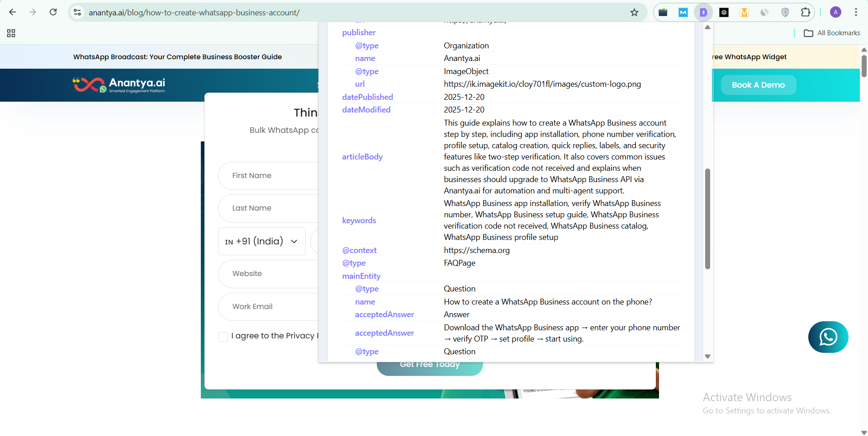Click the gray S circle extension
The width and height of the screenshot is (868, 436).
[x=764, y=12]
